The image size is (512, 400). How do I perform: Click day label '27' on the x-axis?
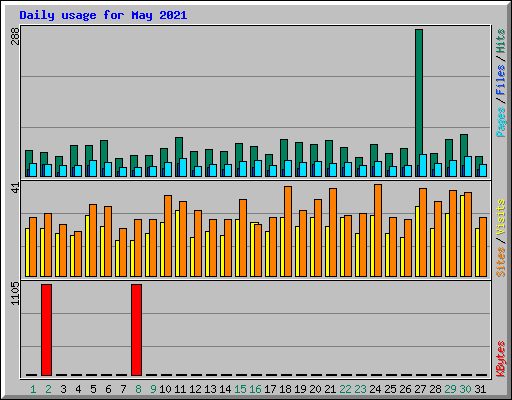420,389
